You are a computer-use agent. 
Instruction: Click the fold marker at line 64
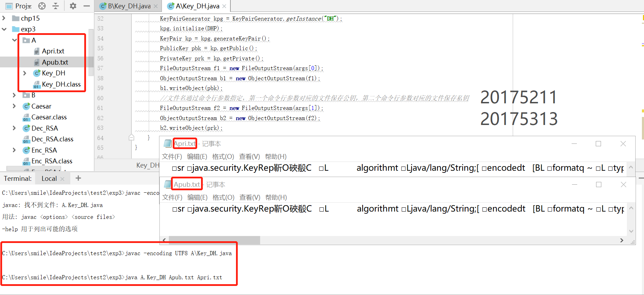click(131, 138)
